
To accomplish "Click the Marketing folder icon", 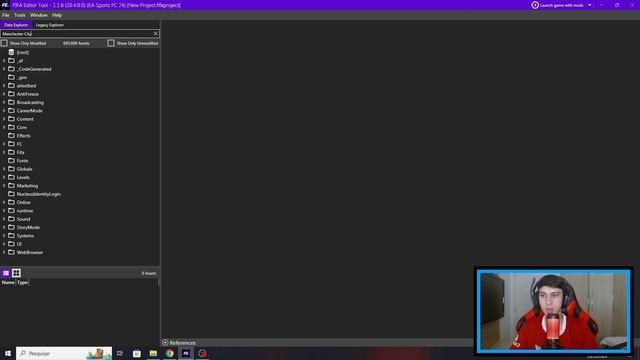I will point(11,186).
